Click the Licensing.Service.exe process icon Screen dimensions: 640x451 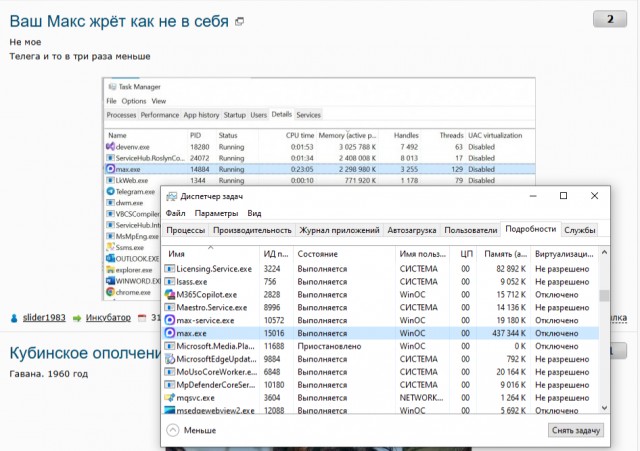click(169, 269)
